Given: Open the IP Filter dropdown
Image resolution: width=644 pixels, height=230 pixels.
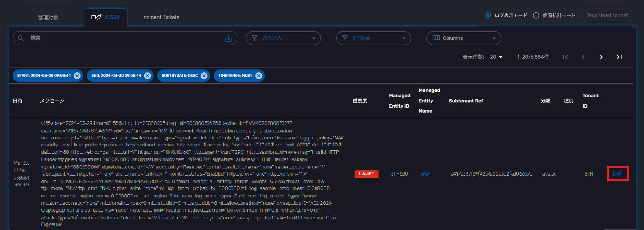Looking at the screenshot, I should [x=373, y=38].
